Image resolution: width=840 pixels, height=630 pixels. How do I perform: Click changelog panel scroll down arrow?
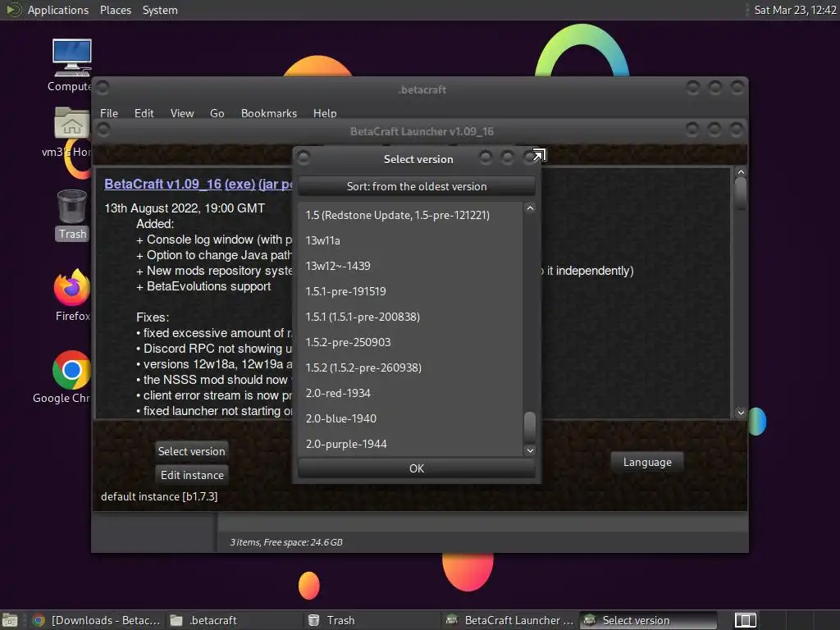(x=741, y=413)
